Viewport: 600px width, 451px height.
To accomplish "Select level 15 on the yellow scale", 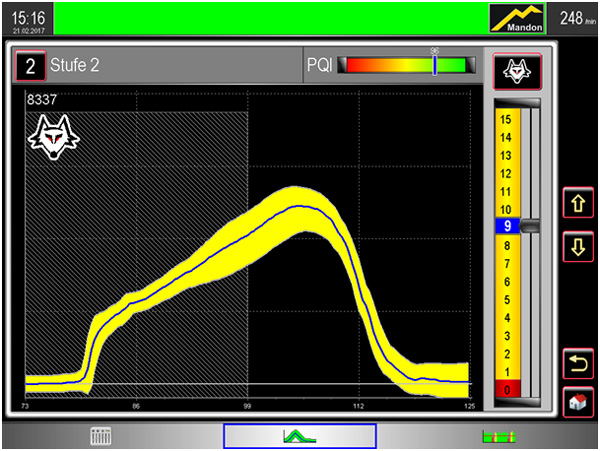I will pyautogui.click(x=507, y=119).
